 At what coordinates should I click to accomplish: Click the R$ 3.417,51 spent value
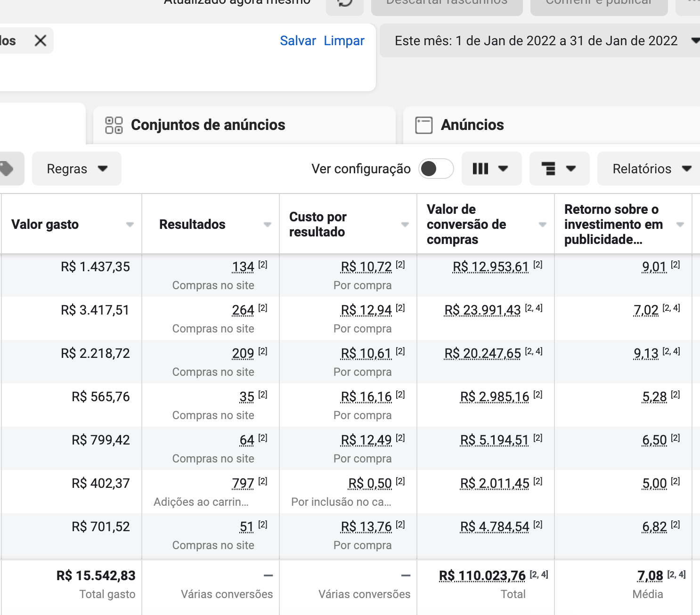click(95, 310)
